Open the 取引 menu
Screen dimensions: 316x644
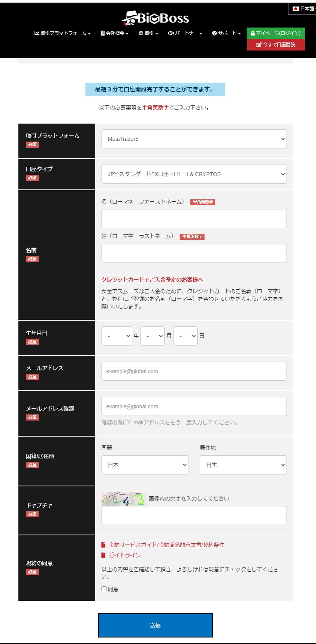[x=148, y=33]
